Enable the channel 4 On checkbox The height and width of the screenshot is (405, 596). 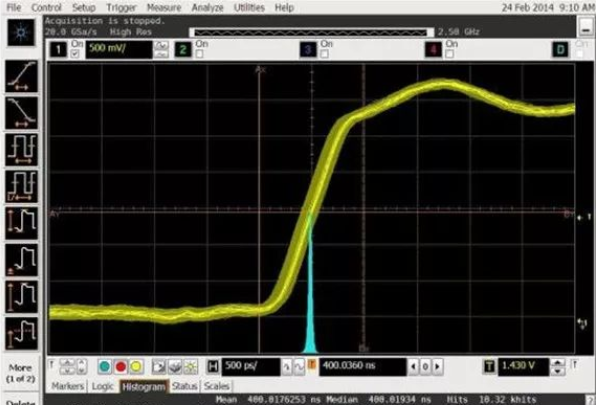click(449, 54)
